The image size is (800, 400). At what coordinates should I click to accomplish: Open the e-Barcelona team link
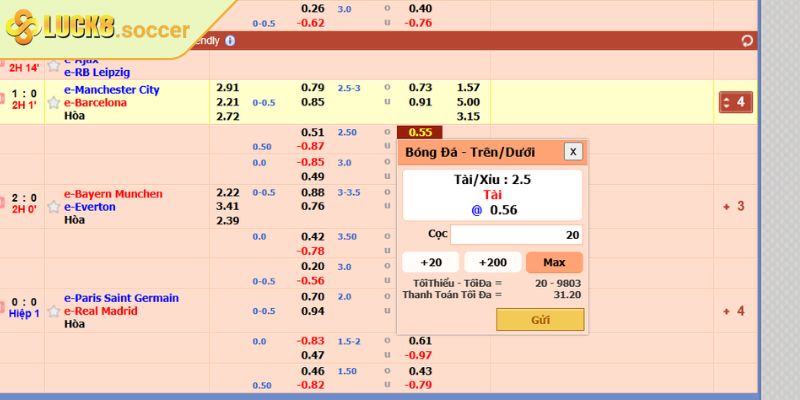95,103
